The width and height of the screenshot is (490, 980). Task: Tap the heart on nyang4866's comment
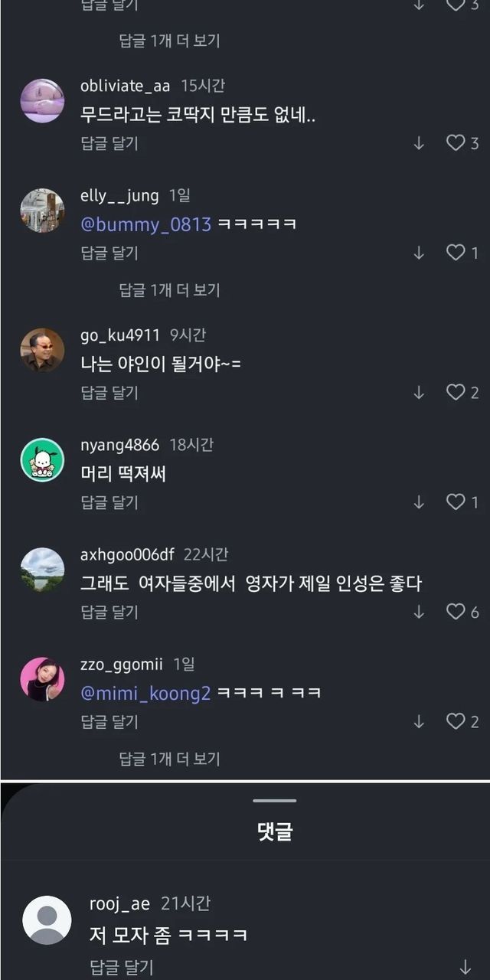[x=456, y=502]
